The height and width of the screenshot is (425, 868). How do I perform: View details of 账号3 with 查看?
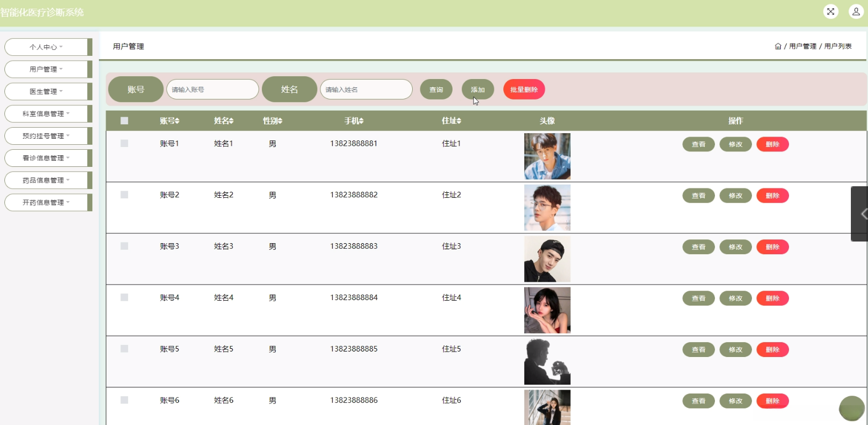699,247
